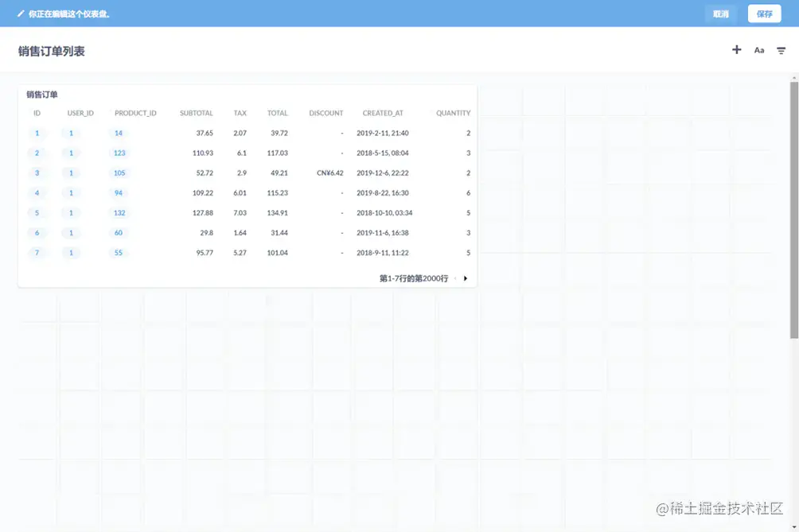Go to next page of table rows
The image size is (799, 532).
coord(466,278)
